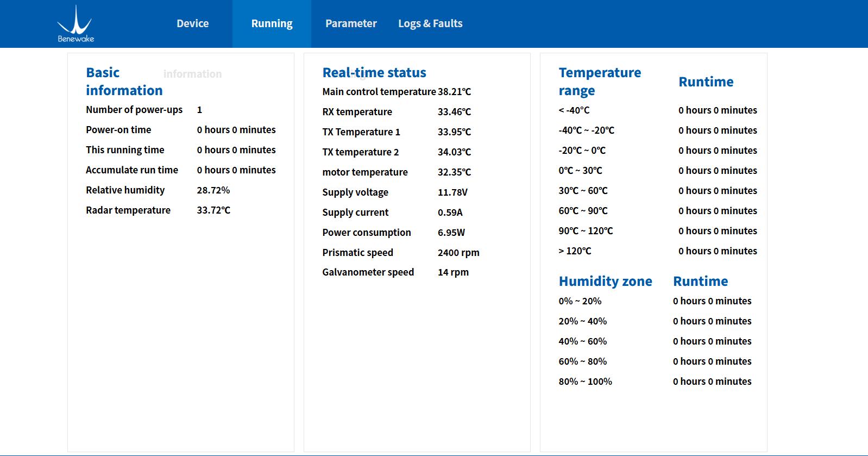Image resolution: width=868 pixels, height=456 pixels.
Task: Open the Logs & Faults tab
Action: 430,23
